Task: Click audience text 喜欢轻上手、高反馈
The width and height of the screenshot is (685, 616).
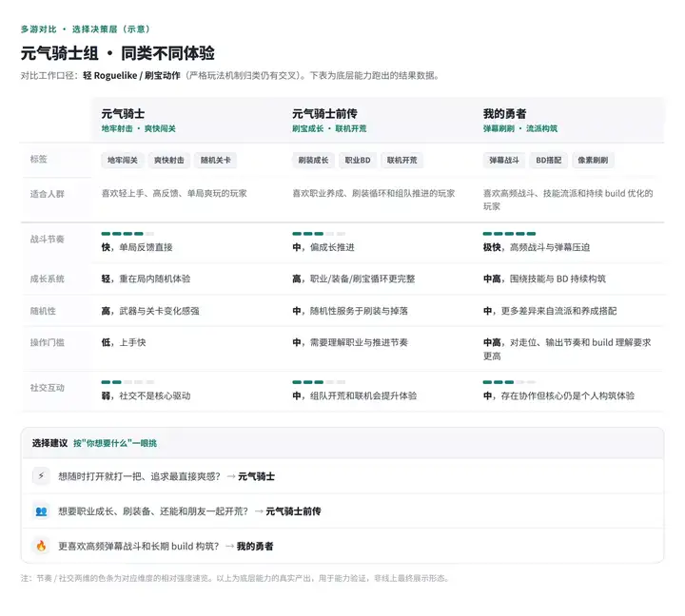Action: click(x=174, y=193)
